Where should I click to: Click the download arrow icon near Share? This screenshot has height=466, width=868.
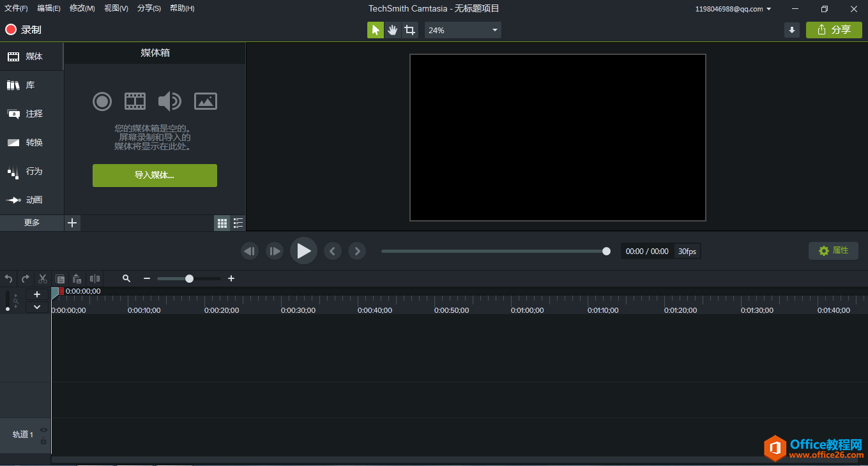click(792, 30)
